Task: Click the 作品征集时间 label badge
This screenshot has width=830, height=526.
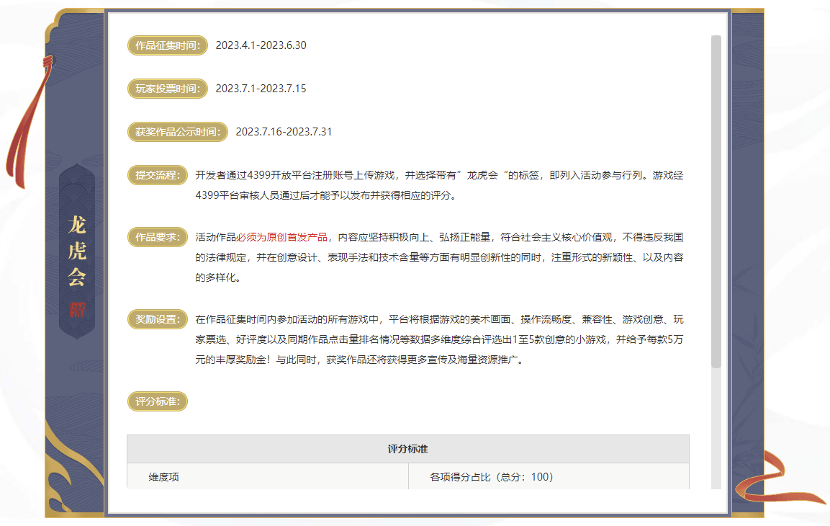Action: 167,46
